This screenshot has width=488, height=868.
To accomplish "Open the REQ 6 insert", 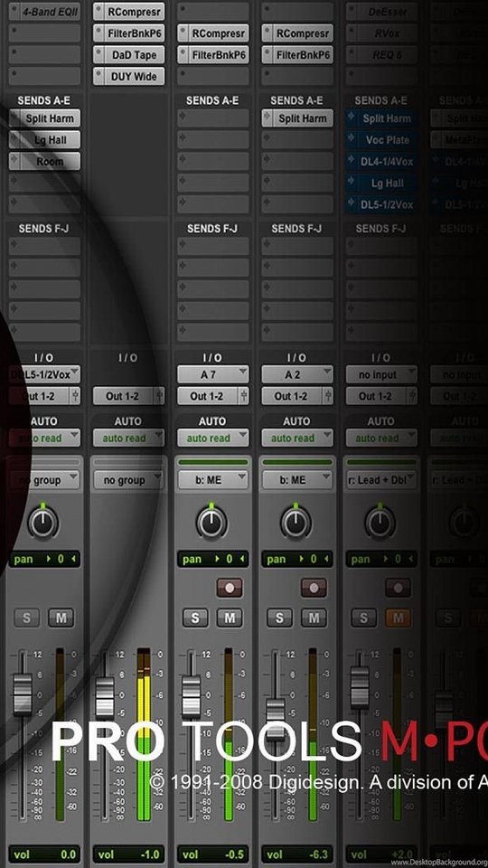I will 388,55.
